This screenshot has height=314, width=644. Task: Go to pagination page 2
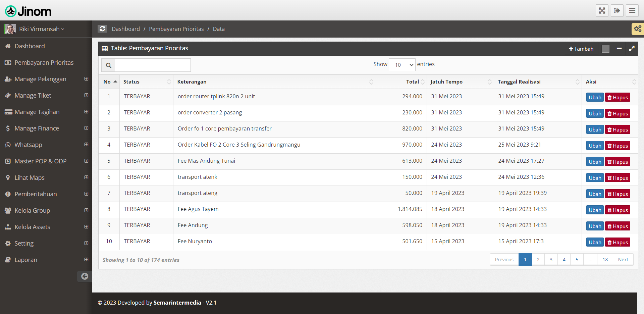[x=538, y=260]
